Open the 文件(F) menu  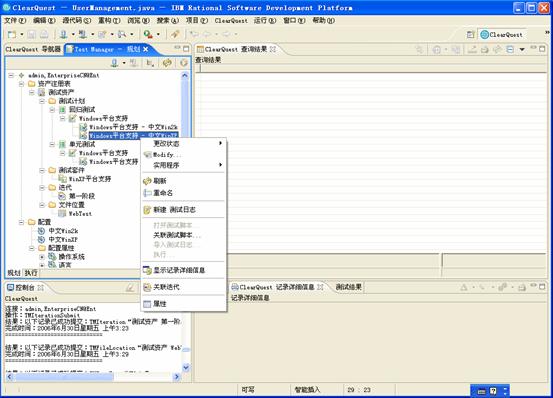click(x=15, y=21)
